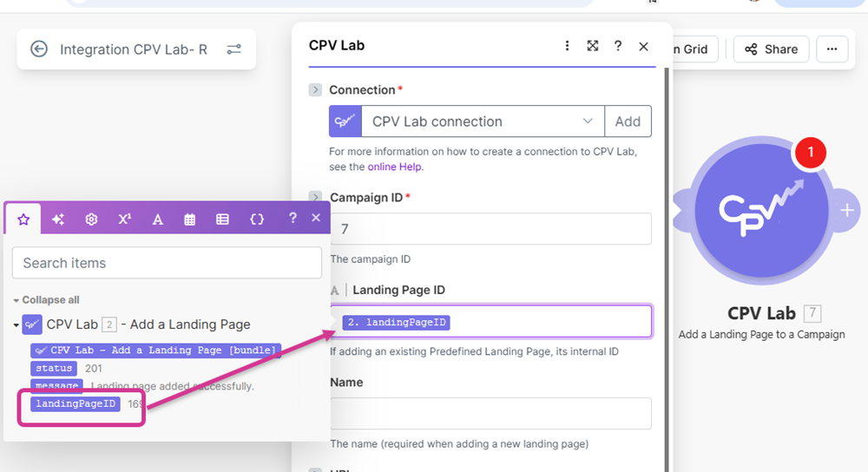Click CPV Lab module icon in mapping tree
Image resolution: width=868 pixels, height=472 pixels.
(32, 324)
